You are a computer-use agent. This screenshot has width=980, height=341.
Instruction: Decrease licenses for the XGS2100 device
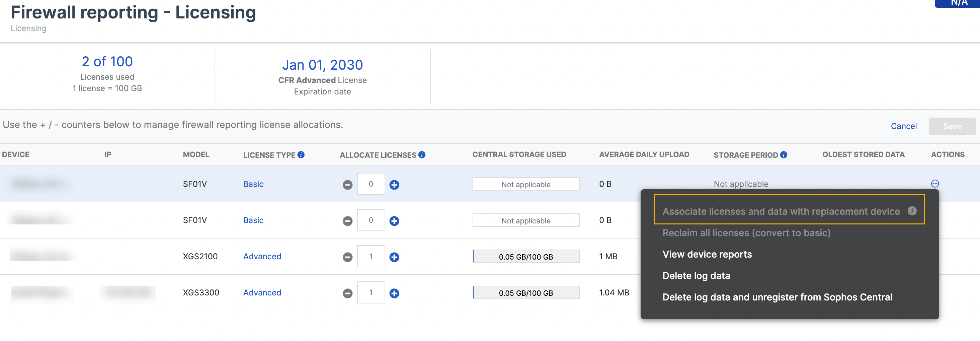(x=347, y=257)
